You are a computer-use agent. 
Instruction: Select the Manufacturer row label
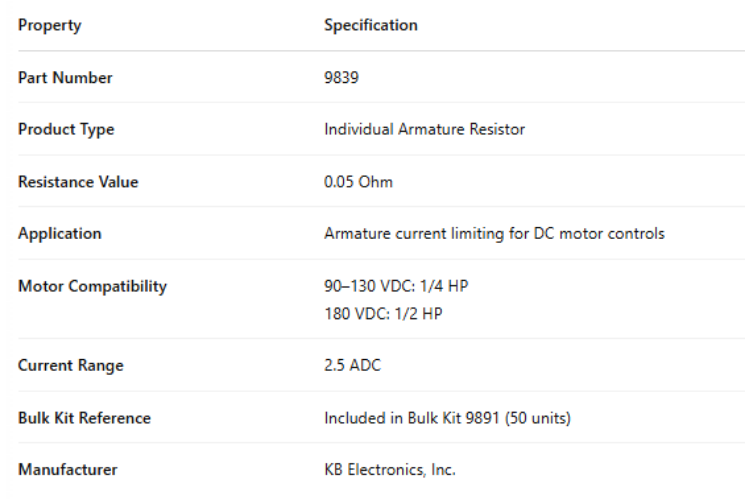point(67,470)
